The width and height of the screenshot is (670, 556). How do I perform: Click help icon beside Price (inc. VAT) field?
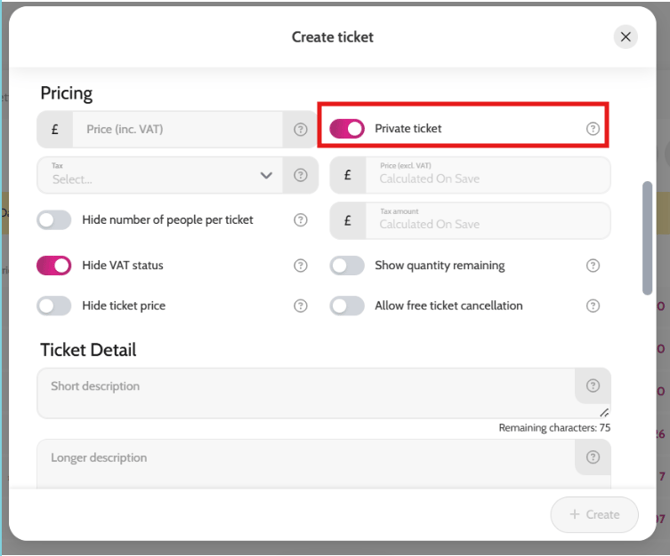pos(300,130)
